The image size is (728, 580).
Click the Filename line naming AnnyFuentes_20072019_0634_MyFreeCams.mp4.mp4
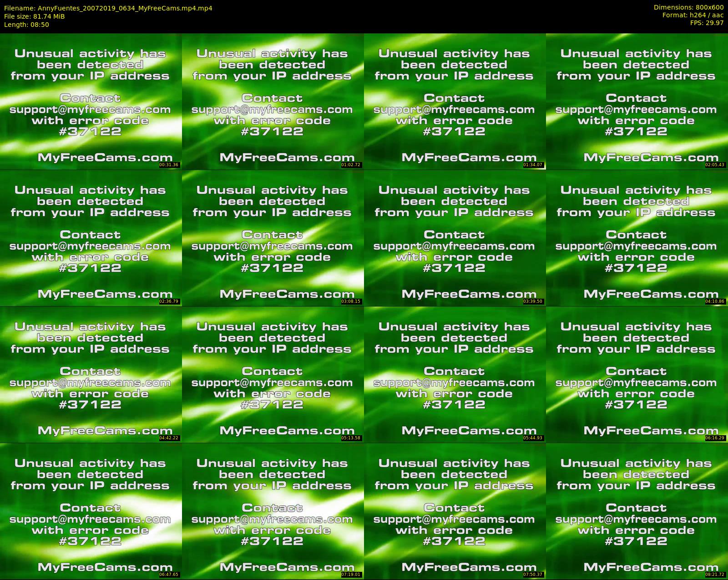tap(108, 8)
